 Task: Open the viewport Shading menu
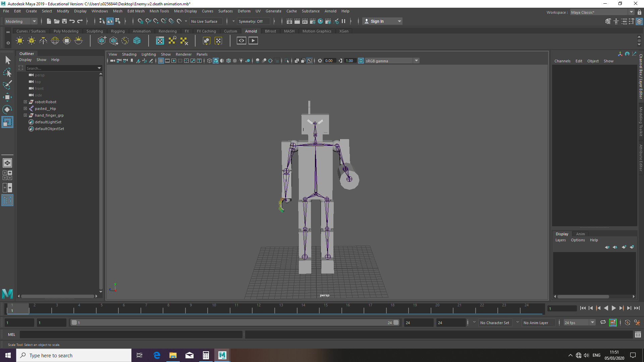coord(129,54)
